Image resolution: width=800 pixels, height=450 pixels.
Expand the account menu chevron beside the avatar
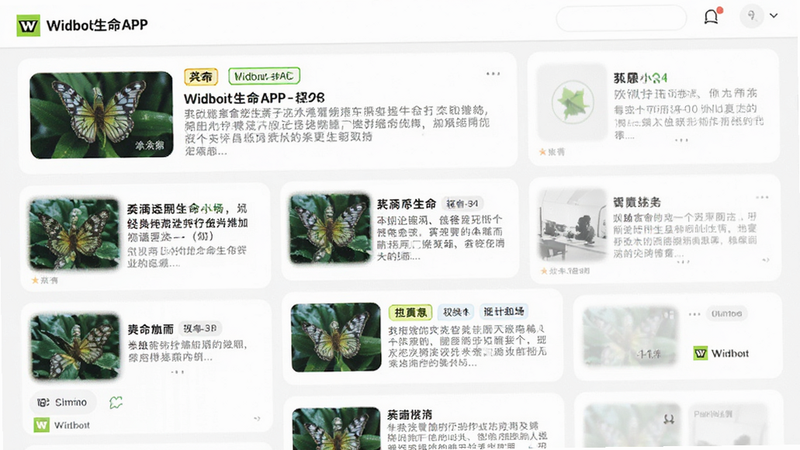pos(773,16)
